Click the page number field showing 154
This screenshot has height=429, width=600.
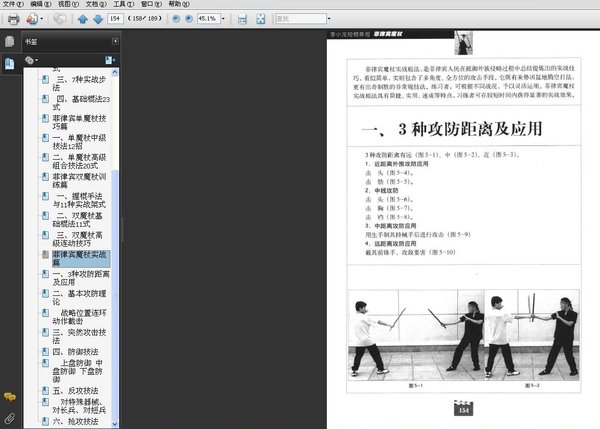(x=115, y=18)
